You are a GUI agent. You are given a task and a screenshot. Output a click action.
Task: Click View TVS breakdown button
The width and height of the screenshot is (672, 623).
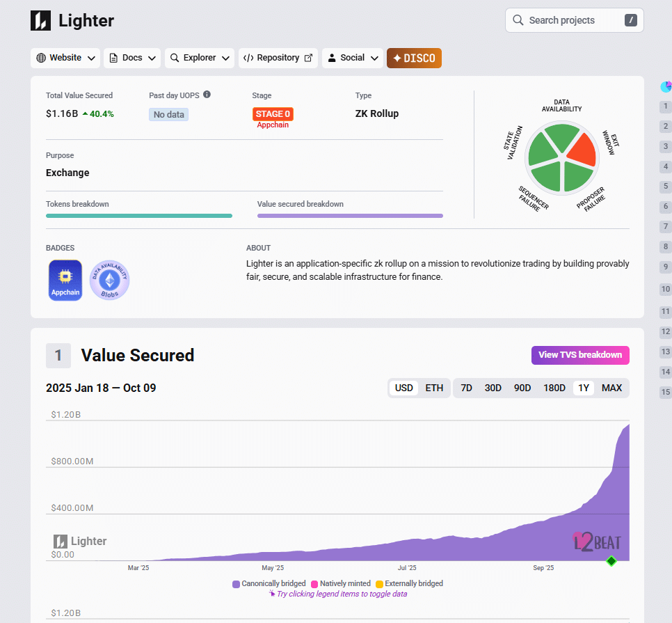(x=580, y=355)
